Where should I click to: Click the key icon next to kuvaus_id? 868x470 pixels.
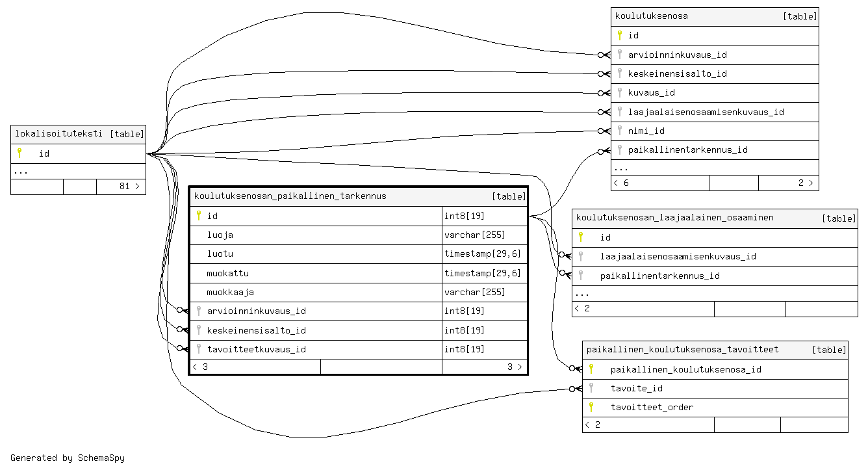pos(620,92)
